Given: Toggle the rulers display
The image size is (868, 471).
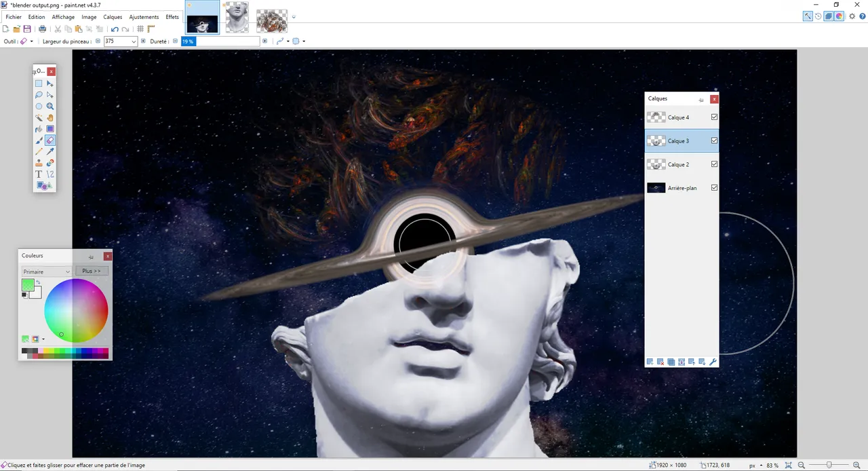Looking at the screenshot, I should tap(151, 29).
